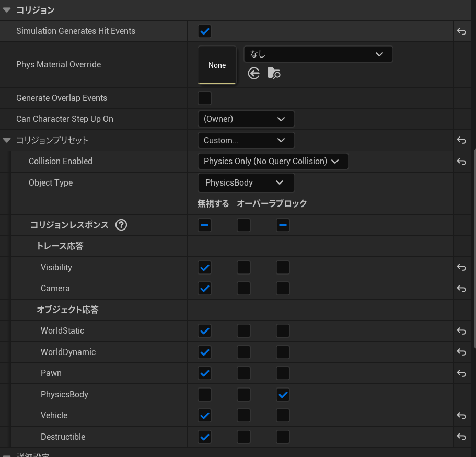Screen dimensions: 476x457
Task: Toggle PhysicsBody block checkbox
Action: 283,394
